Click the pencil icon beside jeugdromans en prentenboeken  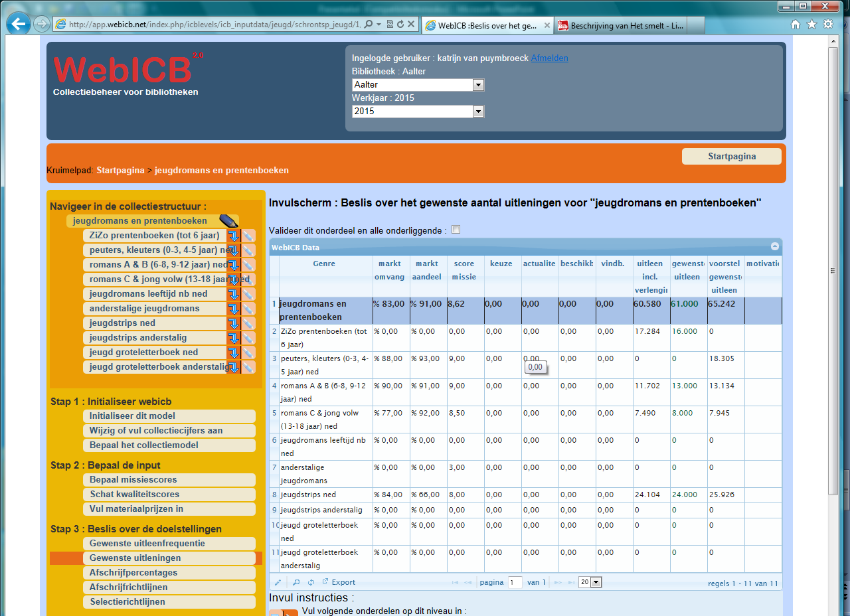pyautogui.click(x=228, y=221)
